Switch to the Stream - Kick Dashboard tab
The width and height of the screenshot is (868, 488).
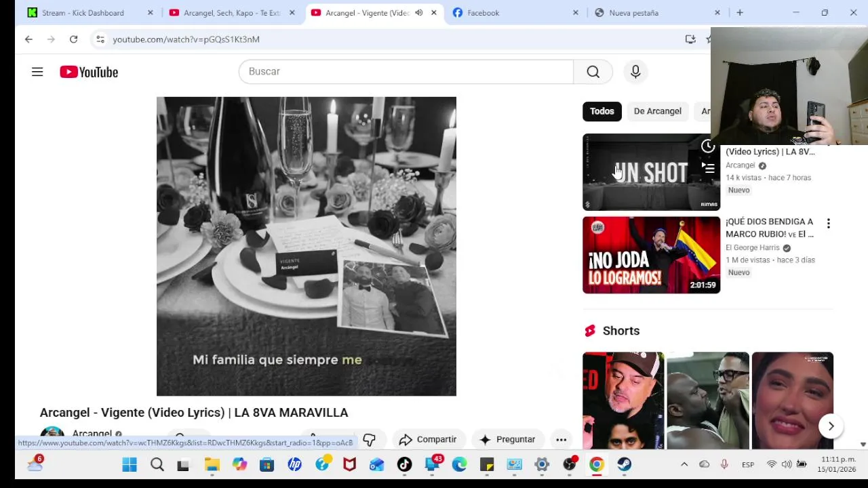point(83,13)
